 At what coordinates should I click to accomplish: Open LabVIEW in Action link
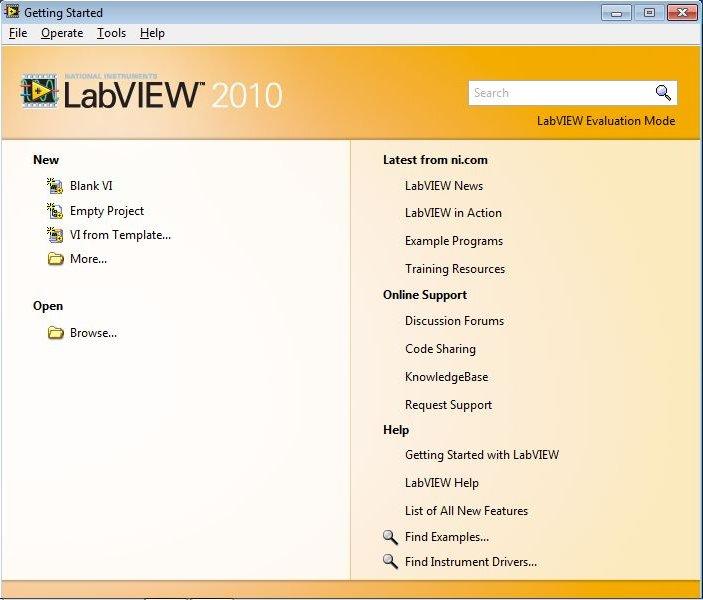click(453, 213)
